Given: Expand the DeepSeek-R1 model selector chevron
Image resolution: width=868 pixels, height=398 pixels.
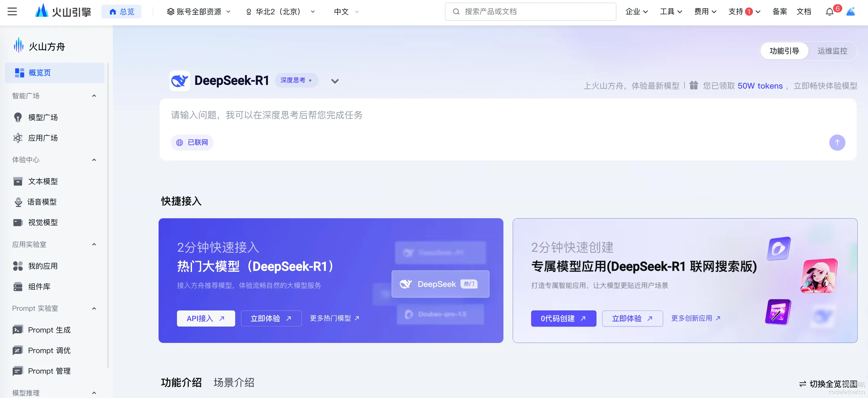Looking at the screenshot, I should [x=335, y=81].
